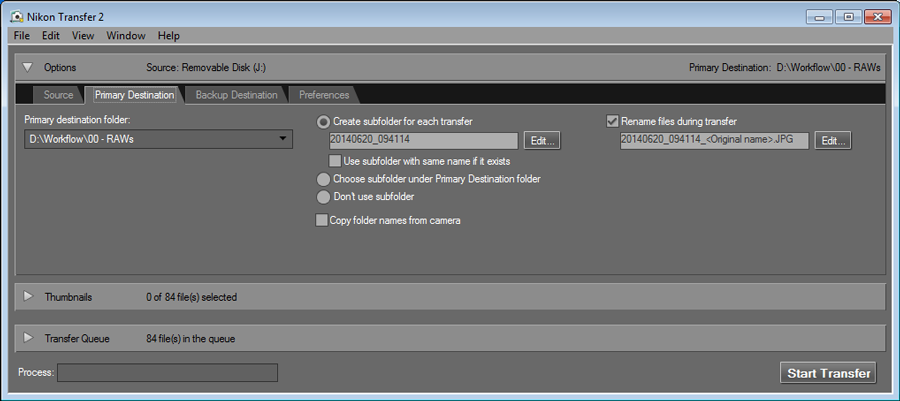900x401 pixels.
Task: Select Choose subfolder under Primary Destination folder
Action: (324, 179)
